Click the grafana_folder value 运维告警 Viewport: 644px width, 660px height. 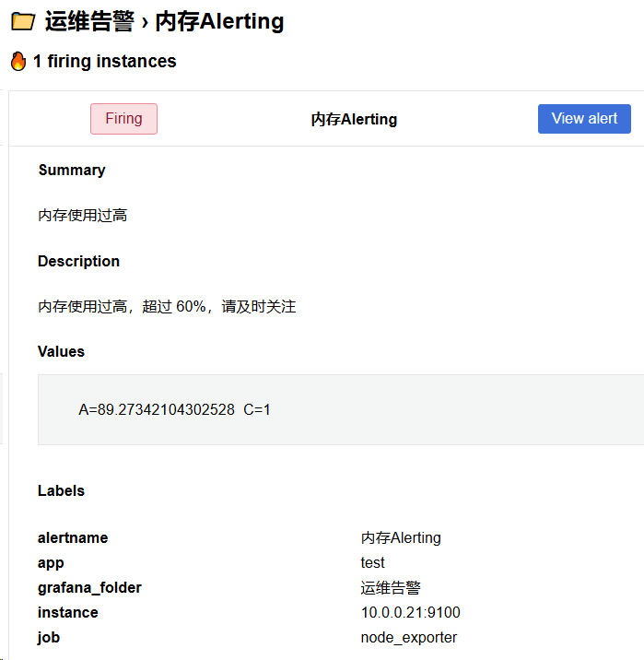pyautogui.click(x=391, y=587)
